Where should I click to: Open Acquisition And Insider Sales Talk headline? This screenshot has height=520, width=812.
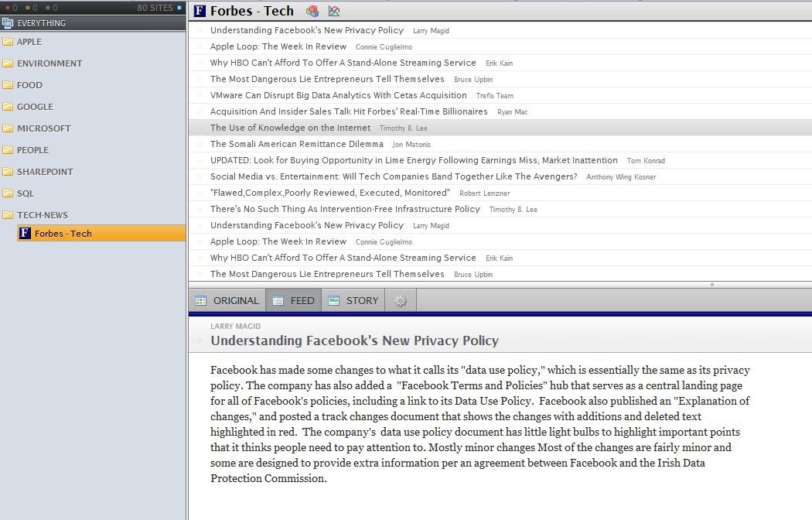pyautogui.click(x=349, y=111)
